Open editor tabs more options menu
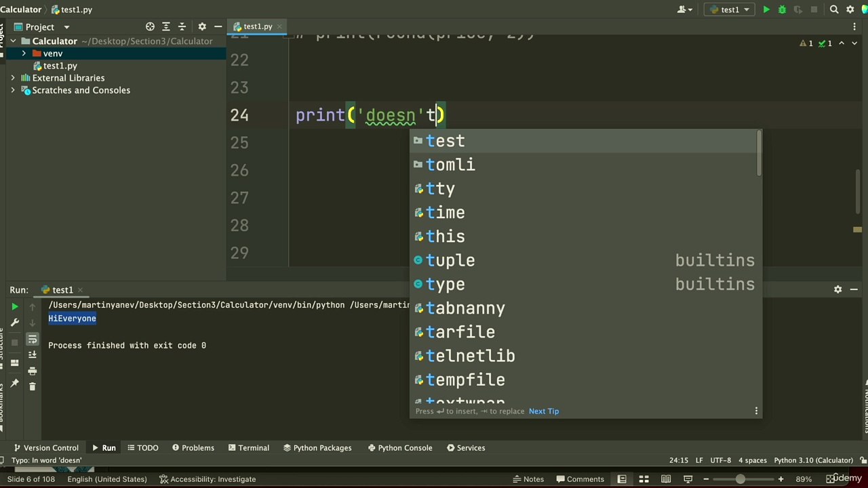Image resolution: width=868 pixels, height=488 pixels. (854, 26)
